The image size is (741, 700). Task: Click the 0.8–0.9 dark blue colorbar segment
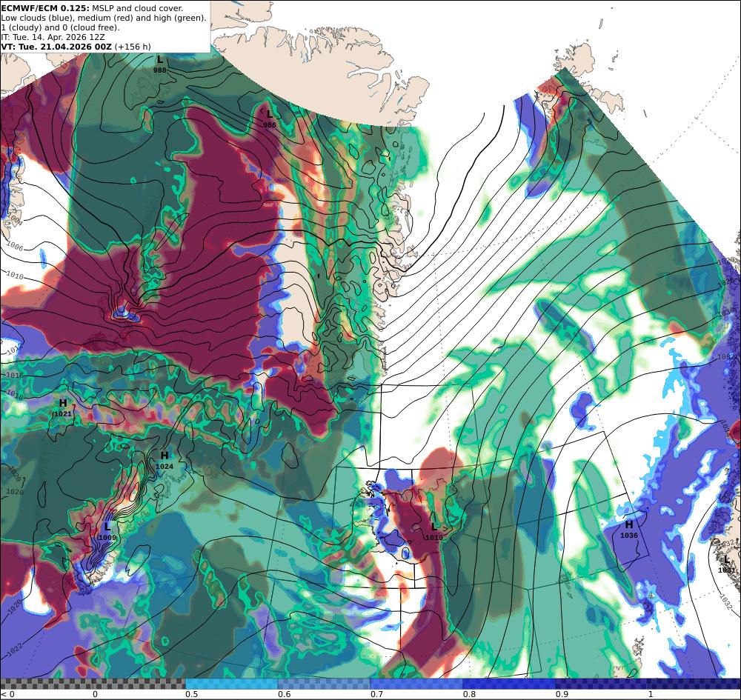(x=510, y=684)
